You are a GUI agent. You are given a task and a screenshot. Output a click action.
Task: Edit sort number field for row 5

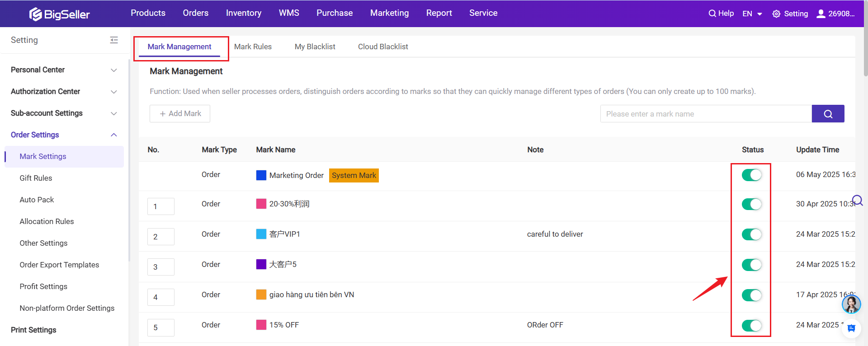[161, 327]
